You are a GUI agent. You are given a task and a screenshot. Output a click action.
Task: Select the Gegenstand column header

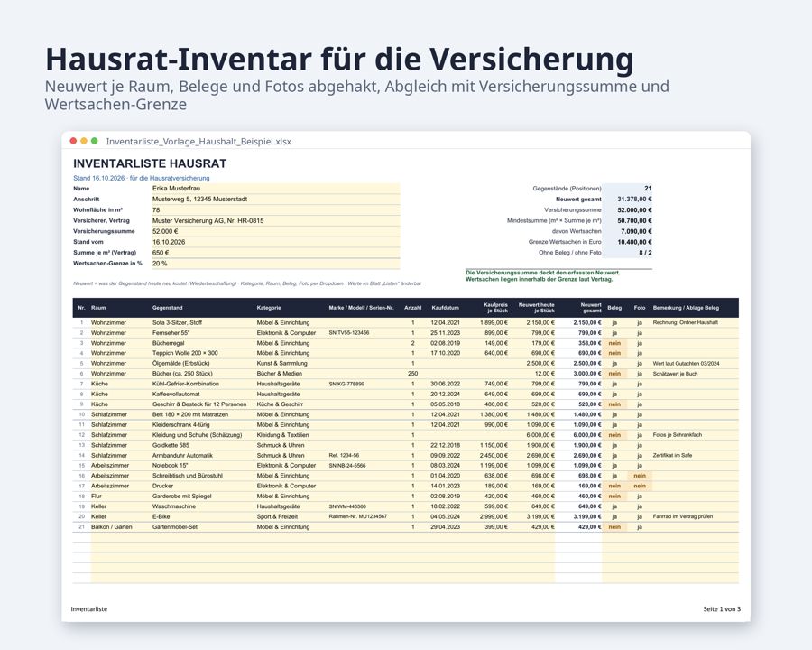point(167,308)
